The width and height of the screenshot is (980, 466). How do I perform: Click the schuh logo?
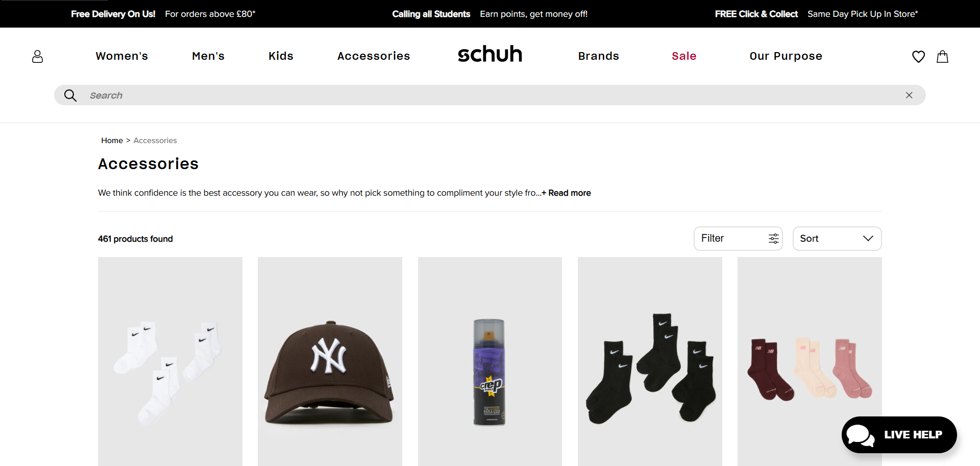point(490,54)
